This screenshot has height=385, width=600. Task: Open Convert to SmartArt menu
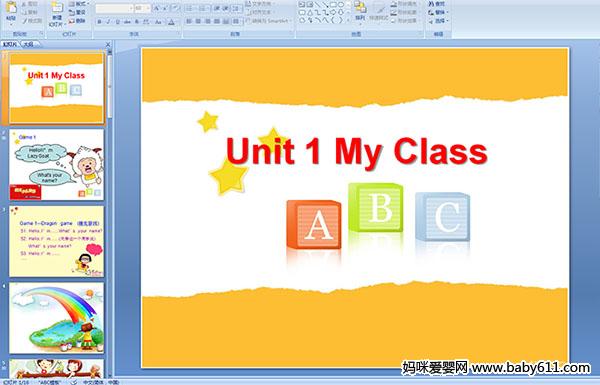pyautogui.click(x=269, y=21)
